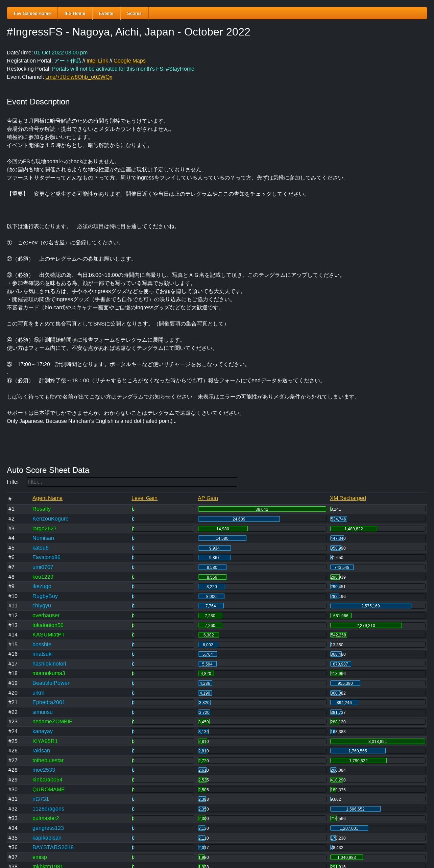
Task: Open the Telegram event channel link
Action: pos(78,77)
